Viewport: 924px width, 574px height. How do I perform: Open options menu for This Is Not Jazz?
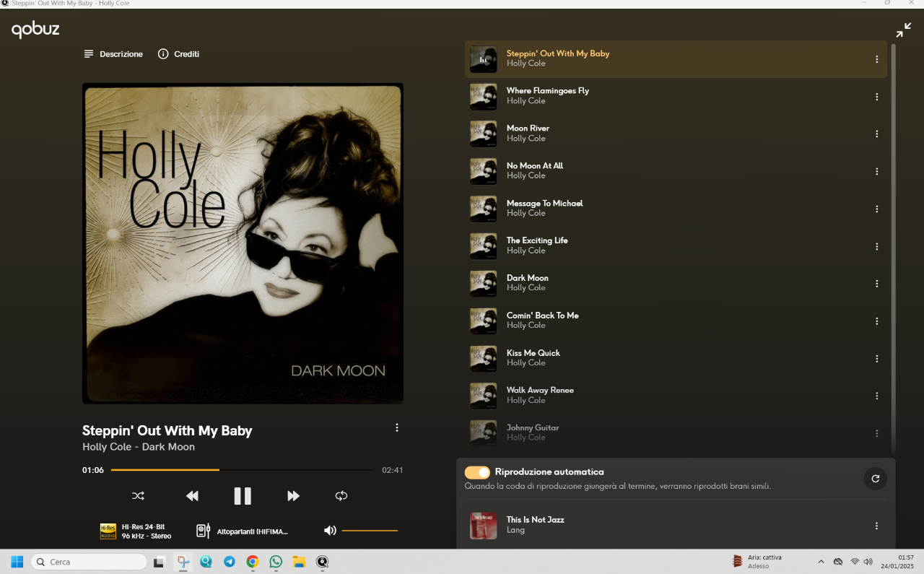(x=877, y=526)
